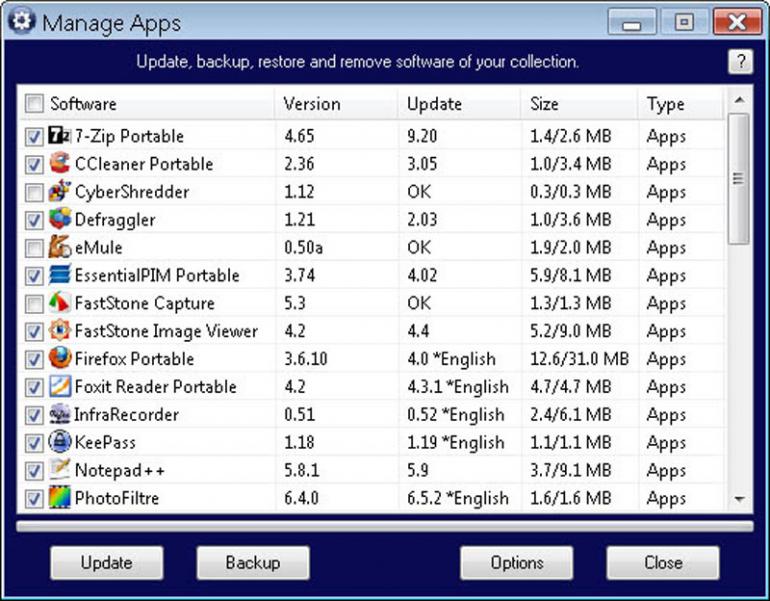Uncheck the Foxit Reader Portable checkbox
Screen dimensions: 770x601
[34, 388]
